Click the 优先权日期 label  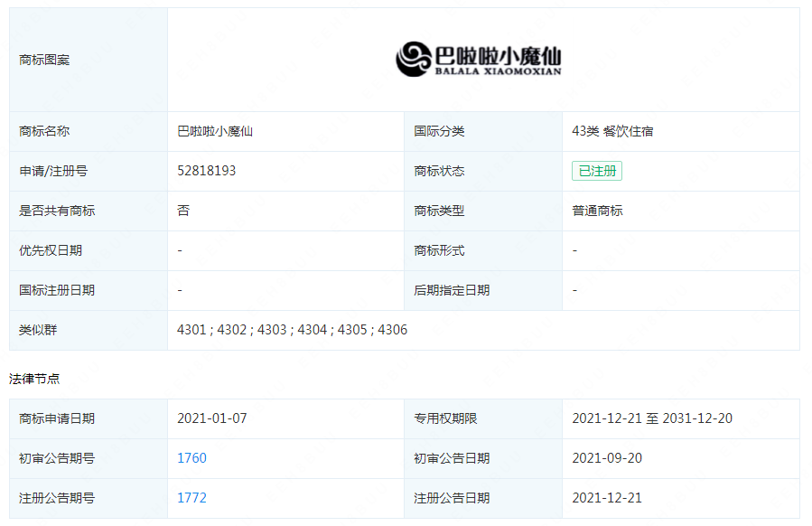tap(51, 251)
